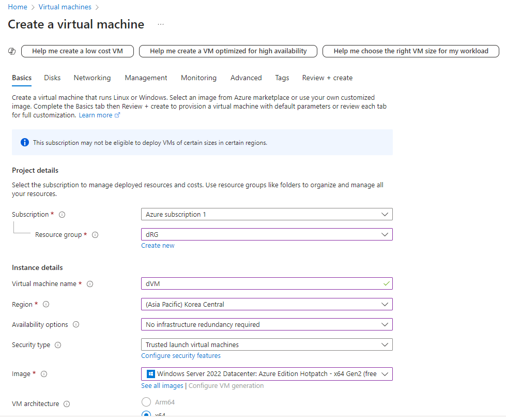Open the Image dropdown with Windows Server 2022
Viewport: 506px width, 420px height.
[267, 374]
